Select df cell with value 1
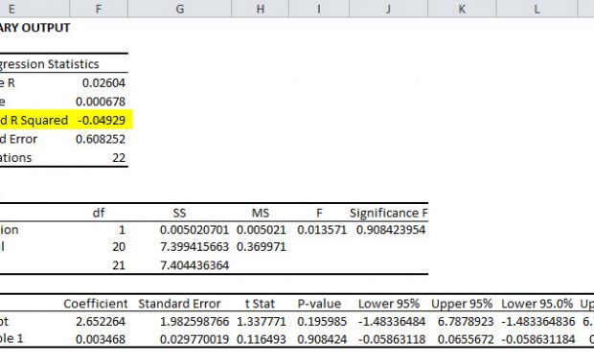594x364 pixels. pyautogui.click(x=122, y=230)
